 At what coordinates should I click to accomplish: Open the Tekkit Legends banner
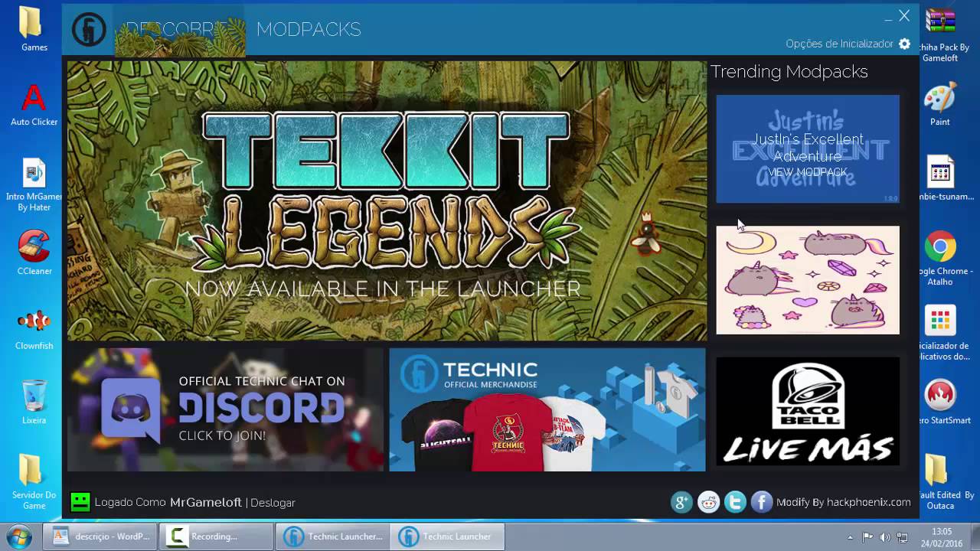coord(387,201)
